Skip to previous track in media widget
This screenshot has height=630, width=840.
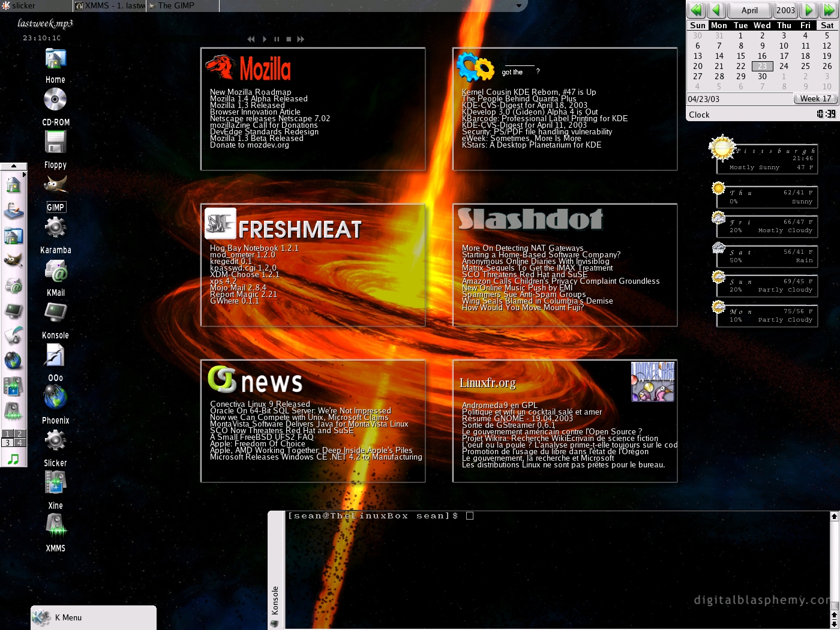tap(251, 39)
